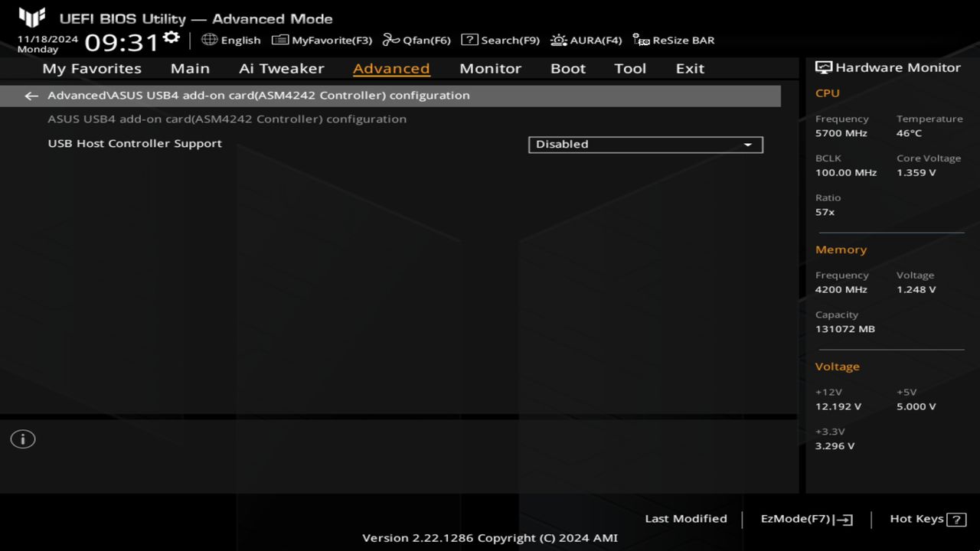Open the Exit tab
The width and height of the screenshot is (980, 551).
[x=690, y=68]
